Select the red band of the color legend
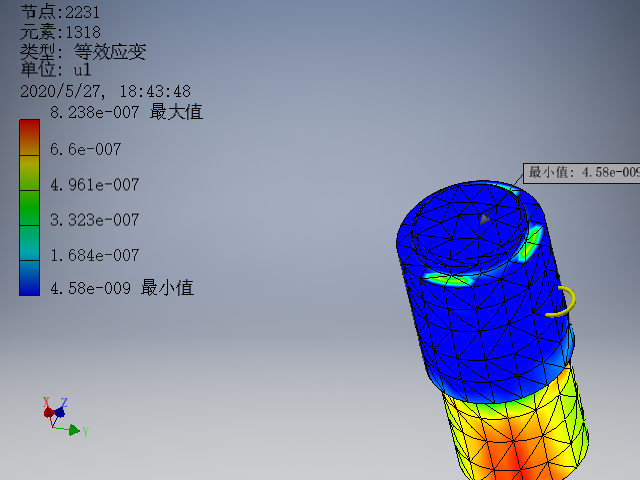Image resolution: width=640 pixels, height=480 pixels. (29, 137)
